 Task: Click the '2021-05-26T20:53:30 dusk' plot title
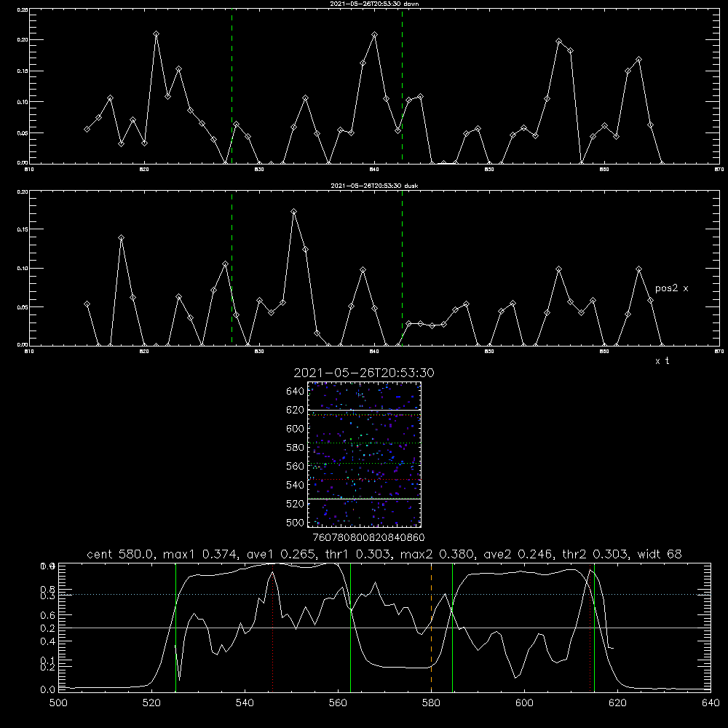click(374, 186)
